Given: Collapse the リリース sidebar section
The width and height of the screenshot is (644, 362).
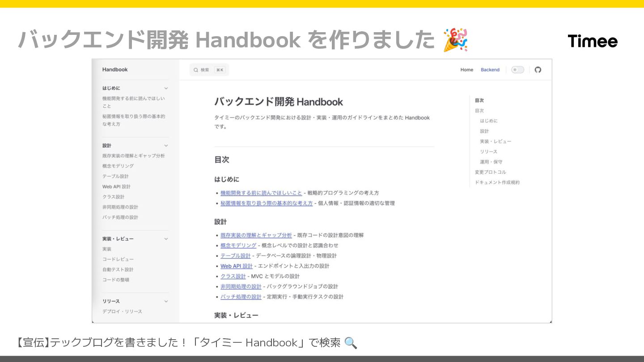Looking at the screenshot, I should [x=166, y=301].
